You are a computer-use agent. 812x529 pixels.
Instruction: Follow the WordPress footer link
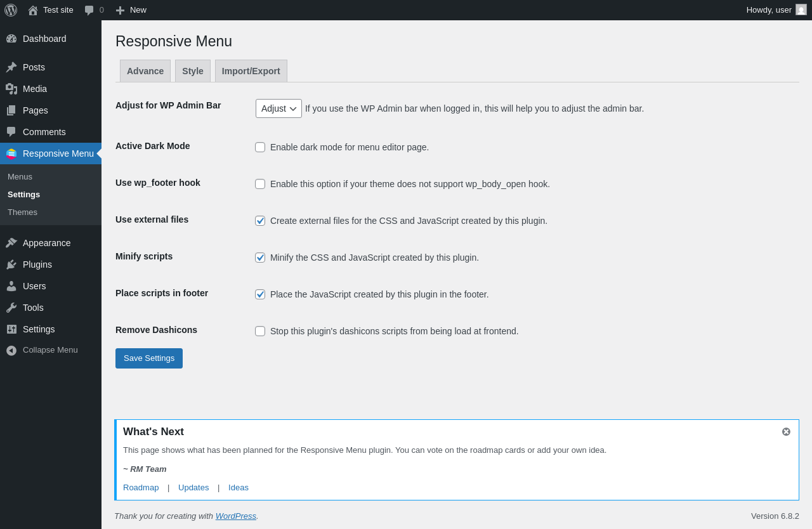pyautogui.click(x=235, y=516)
